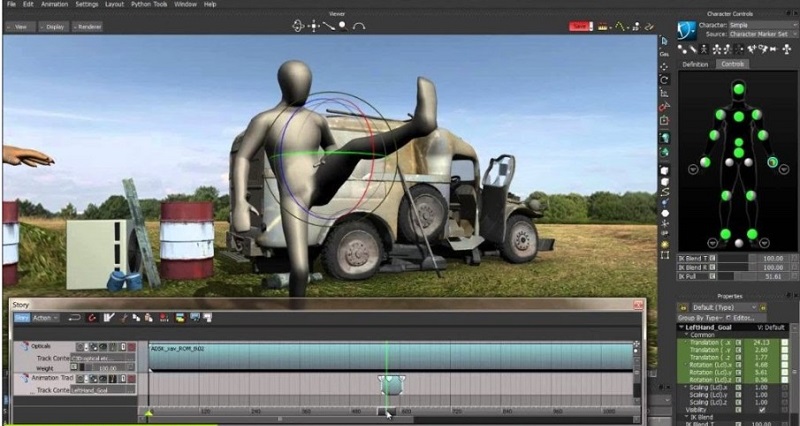The image size is (800, 426).
Task: Select the viewer curved arrow roll icon
Action: (x=359, y=26)
